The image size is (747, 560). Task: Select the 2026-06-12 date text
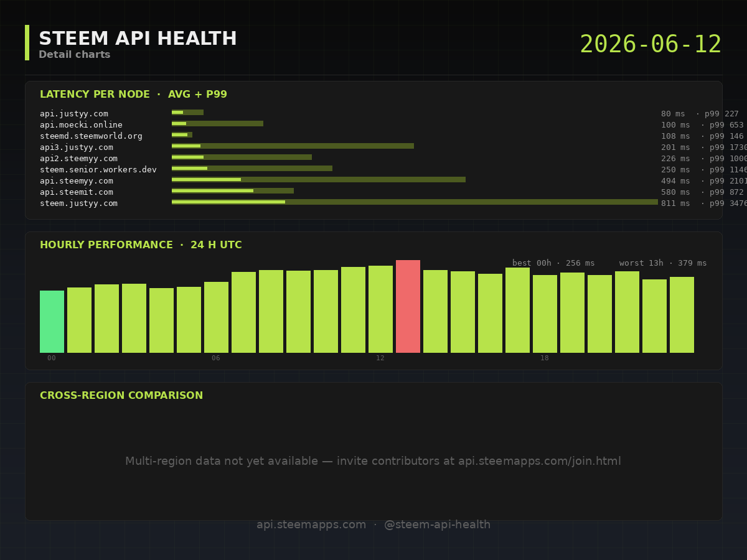click(x=651, y=45)
